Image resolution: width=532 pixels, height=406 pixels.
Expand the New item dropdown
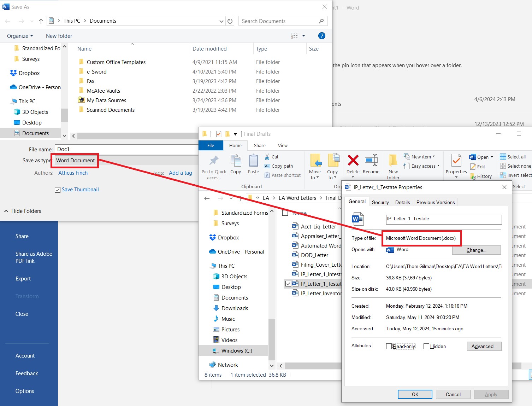[x=419, y=157]
